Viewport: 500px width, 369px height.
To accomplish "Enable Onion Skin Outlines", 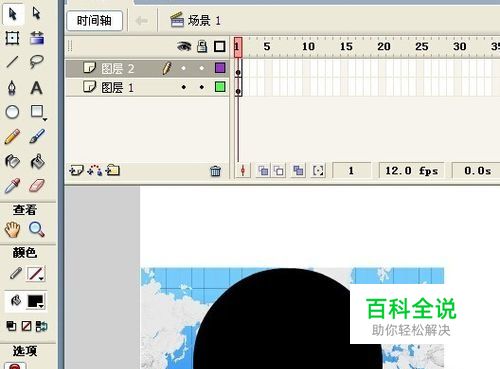I will click(x=279, y=171).
